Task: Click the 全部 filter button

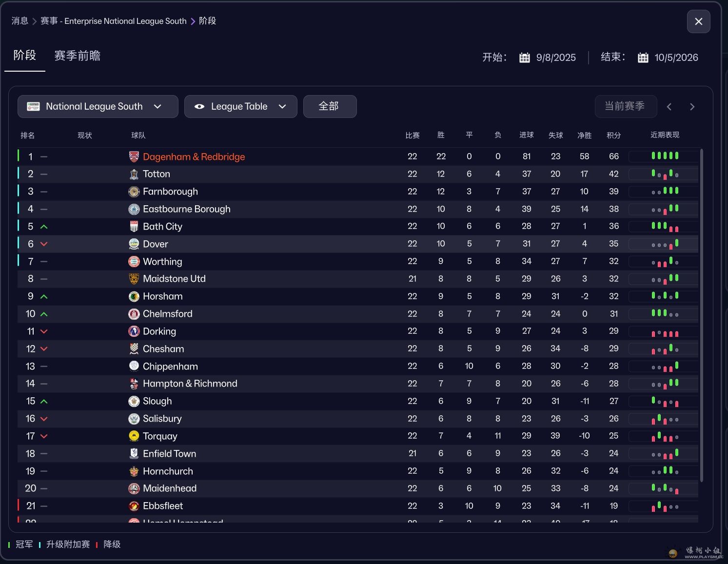Action: click(330, 107)
